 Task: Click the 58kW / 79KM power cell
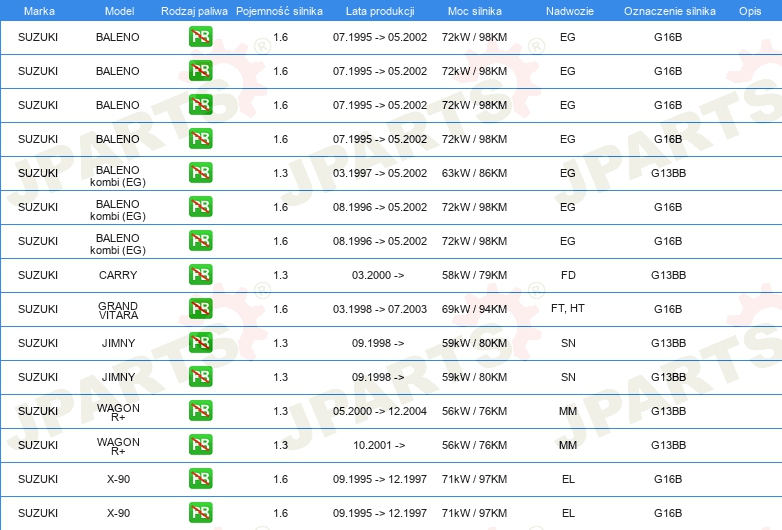[474, 275]
